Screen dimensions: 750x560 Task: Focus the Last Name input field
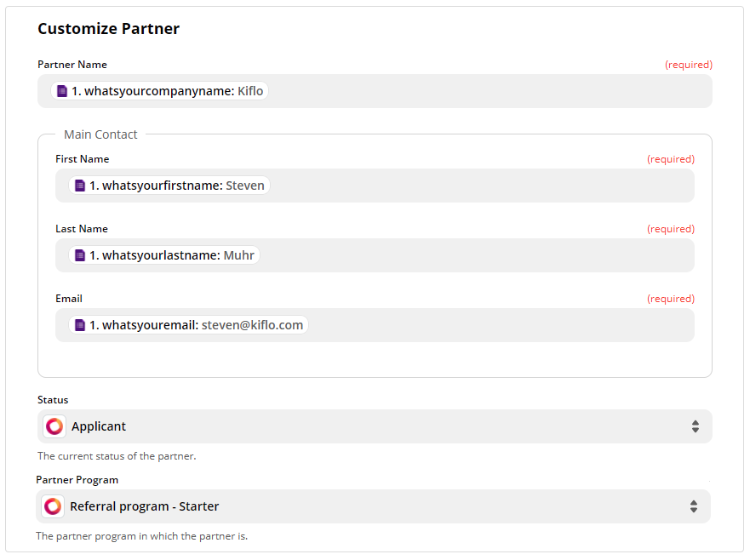(375, 255)
